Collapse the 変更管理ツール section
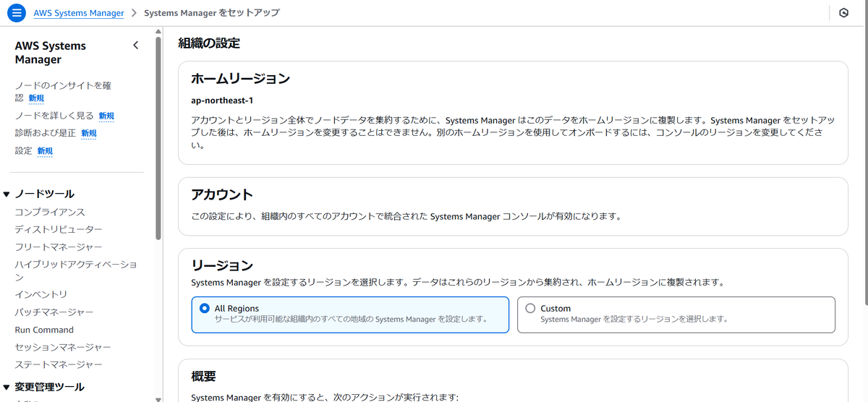The height and width of the screenshot is (402, 868). point(7,387)
